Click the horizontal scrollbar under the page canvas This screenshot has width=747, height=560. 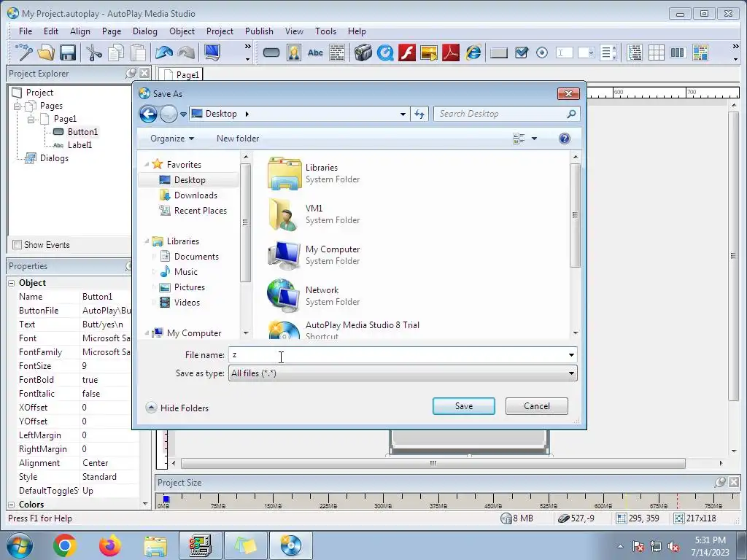click(x=433, y=463)
